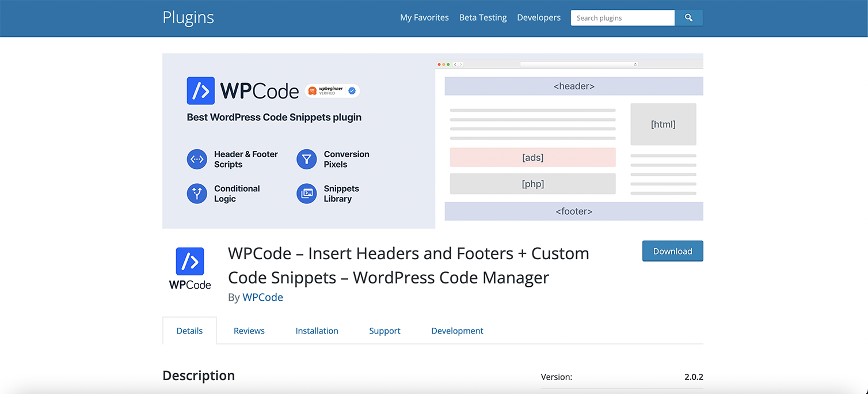Click the plugin title heading text
Image resolution: width=868 pixels, height=394 pixels.
pyautogui.click(x=409, y=266)
